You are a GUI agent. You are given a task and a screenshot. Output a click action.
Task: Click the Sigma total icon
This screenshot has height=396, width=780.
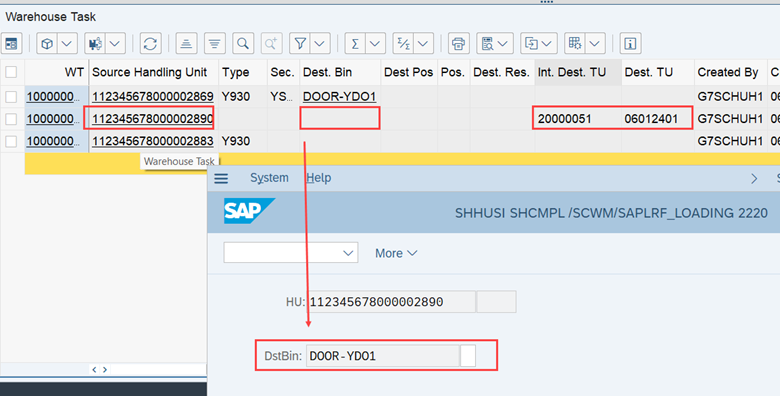(x=355, y=44)
